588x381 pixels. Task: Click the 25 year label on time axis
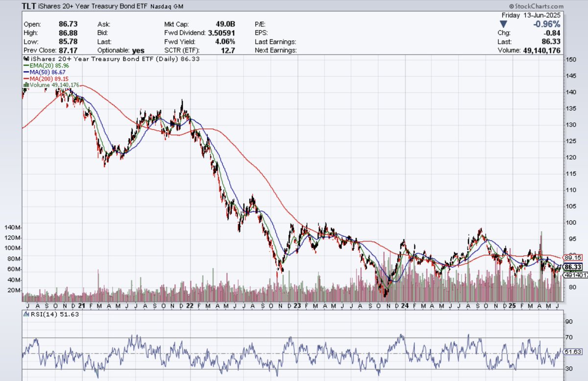click(513, 305)
